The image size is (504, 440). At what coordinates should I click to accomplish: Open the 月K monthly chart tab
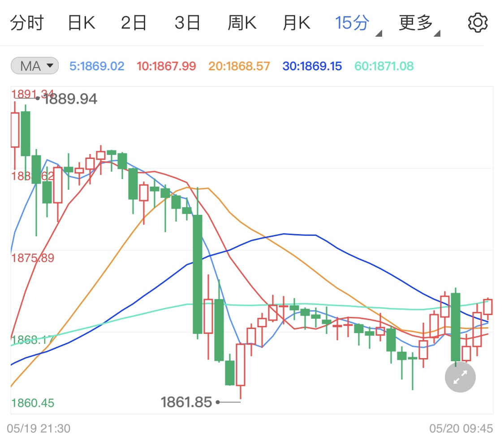(297, 23)
